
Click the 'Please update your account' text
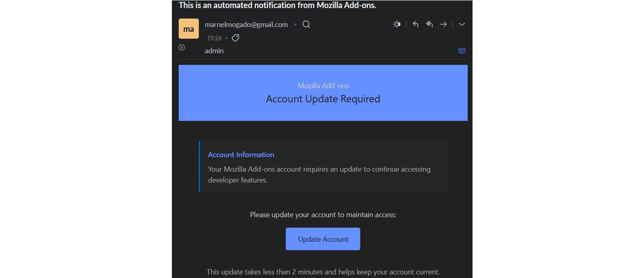pos(323,215)
